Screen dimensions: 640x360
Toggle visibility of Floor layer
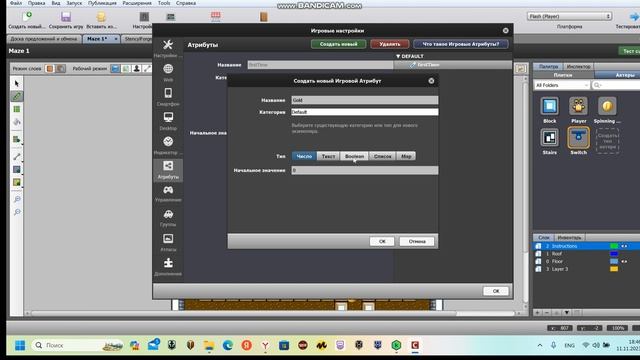[624, 261]
